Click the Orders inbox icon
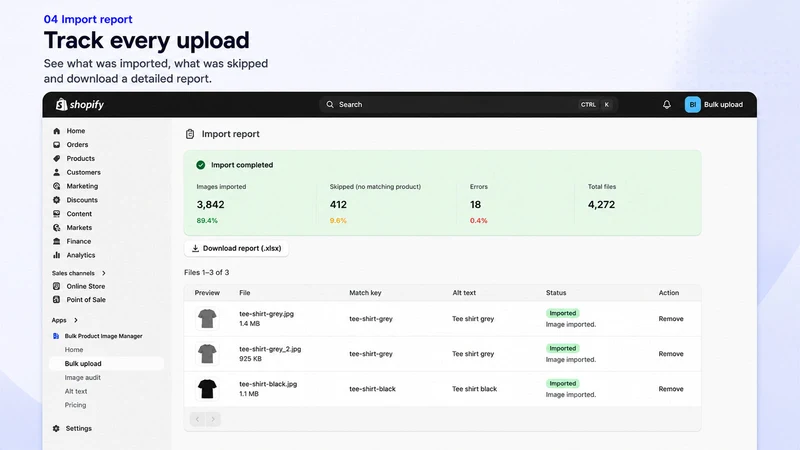 click(57, 145)
